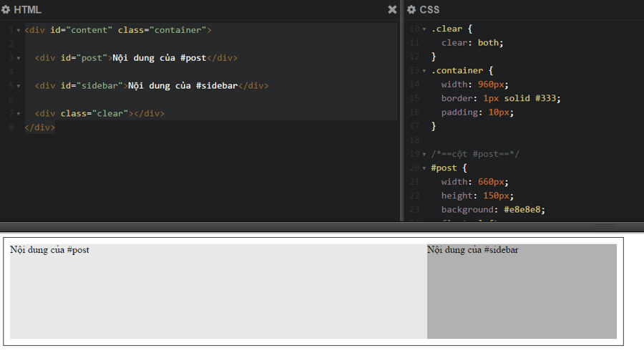The image size is (644, 361).
Task: Collapse .clear rule fold arrow line 10
Action: click(424, 29)
